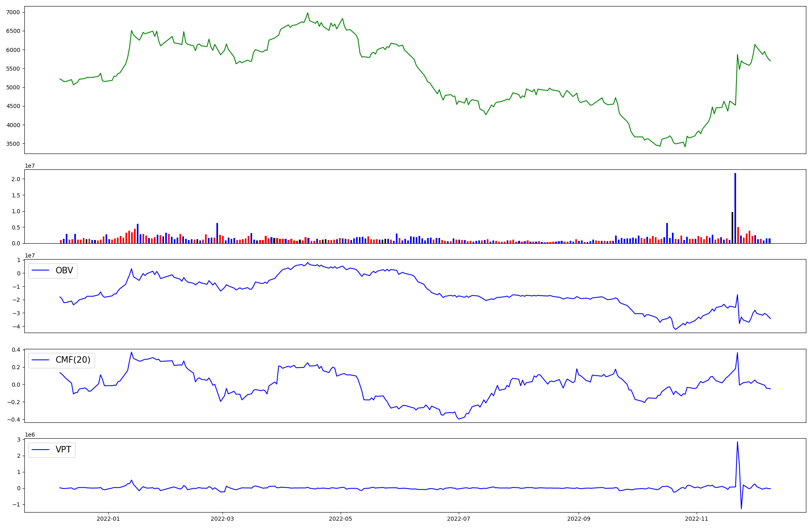This screenshot has width=812, height=528.
Task: Click the OBV legend label
Action: (x=64, y=270)
